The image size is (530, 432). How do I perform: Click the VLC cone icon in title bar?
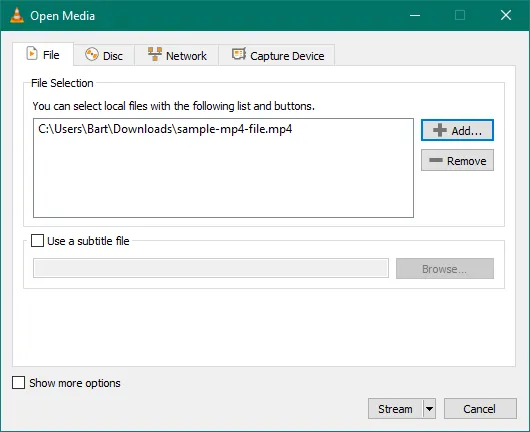click(x=17, y=15)
